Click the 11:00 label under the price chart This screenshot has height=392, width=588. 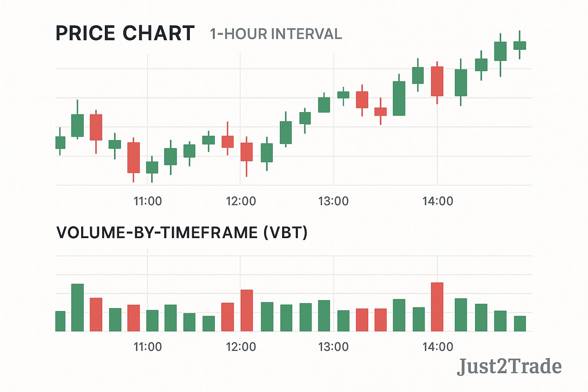(x=147, y=201)
